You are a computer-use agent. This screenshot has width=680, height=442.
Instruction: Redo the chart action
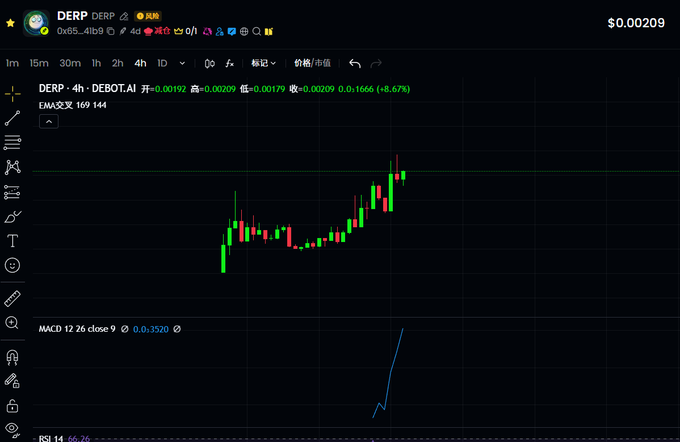(376, 64)
